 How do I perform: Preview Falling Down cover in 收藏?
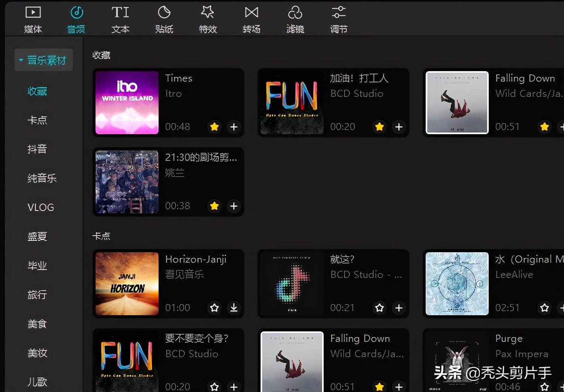(x=457, y=103)
